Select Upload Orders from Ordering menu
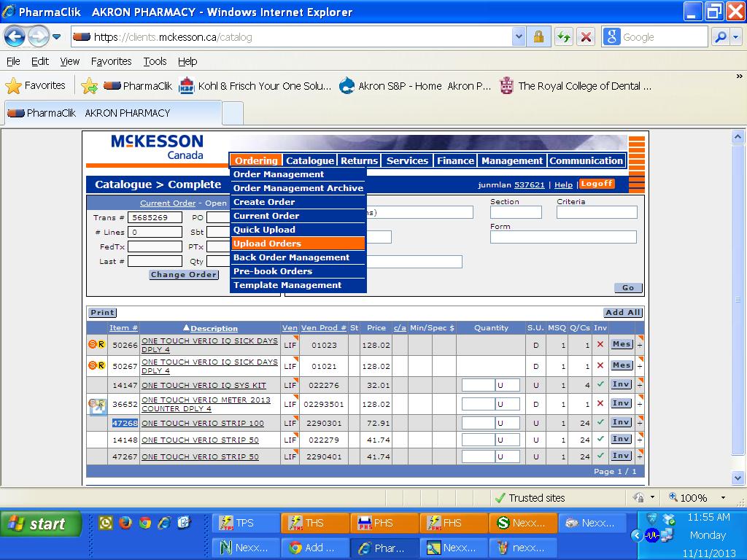747x560 pixels. (x=267, y=244)
